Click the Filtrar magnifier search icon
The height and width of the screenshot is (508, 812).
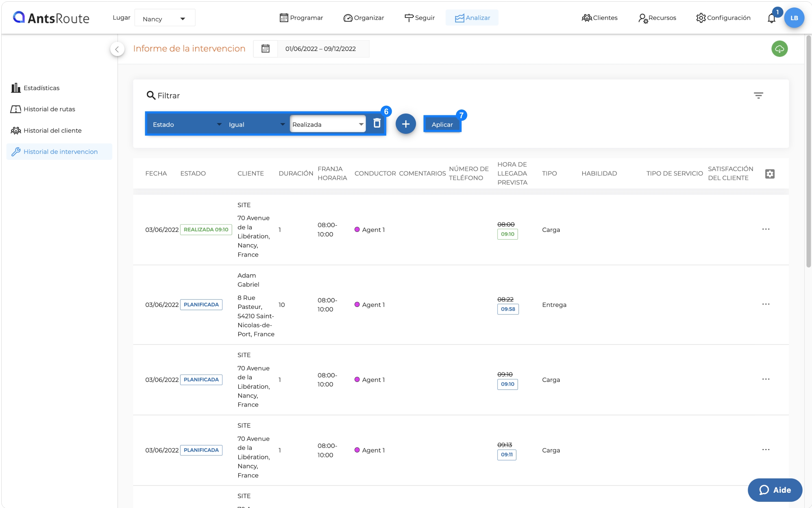[x=151, y=95]
